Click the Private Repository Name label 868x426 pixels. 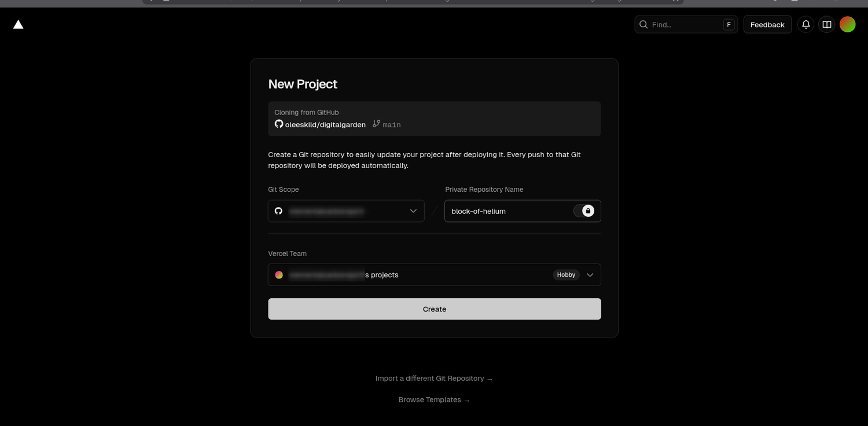click(484, 190)
